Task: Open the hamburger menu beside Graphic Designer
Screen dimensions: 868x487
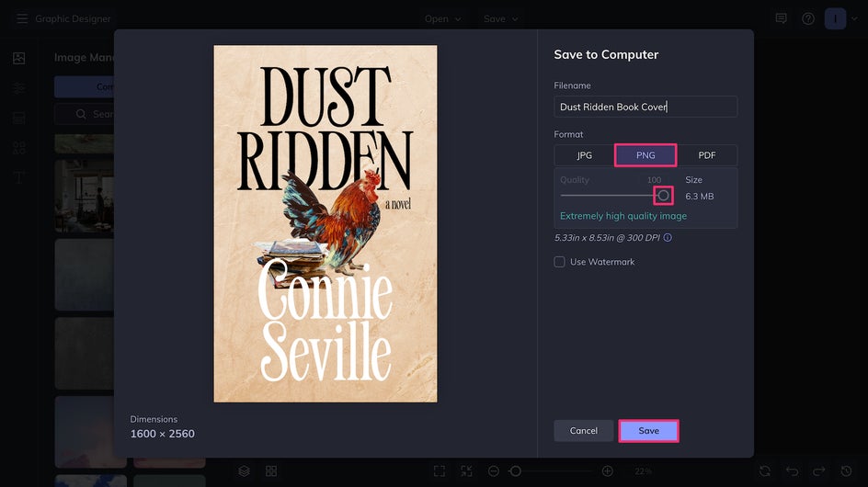Action: [22, 18]
